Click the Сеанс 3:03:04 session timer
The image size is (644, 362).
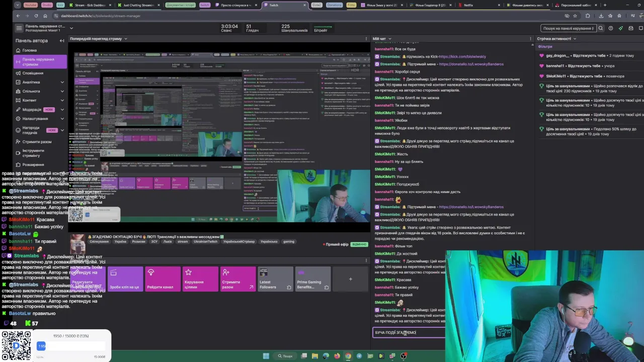[x=229, y=28]
